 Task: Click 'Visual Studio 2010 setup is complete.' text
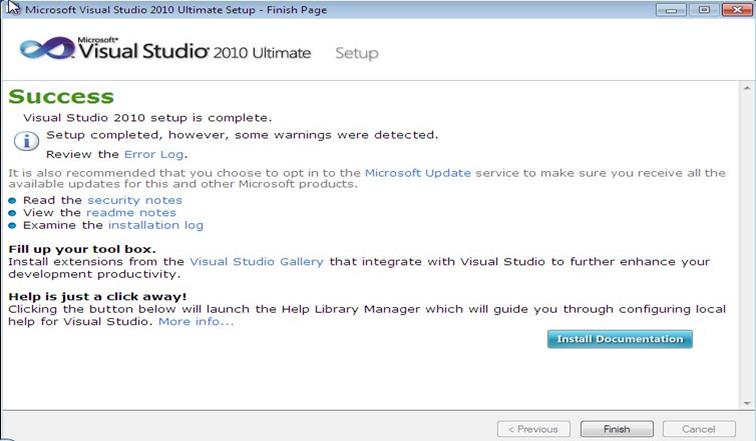coord(148,118)
